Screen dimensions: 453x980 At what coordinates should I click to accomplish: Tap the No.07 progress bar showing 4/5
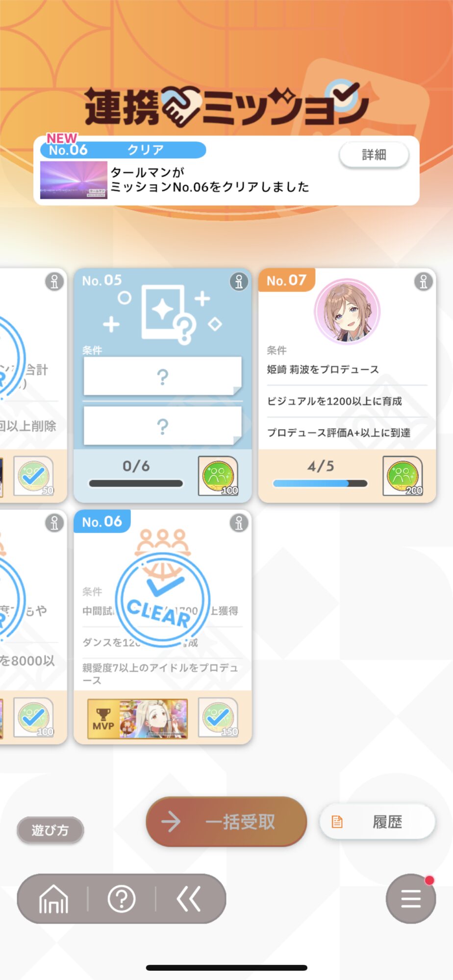coord(320,483)
